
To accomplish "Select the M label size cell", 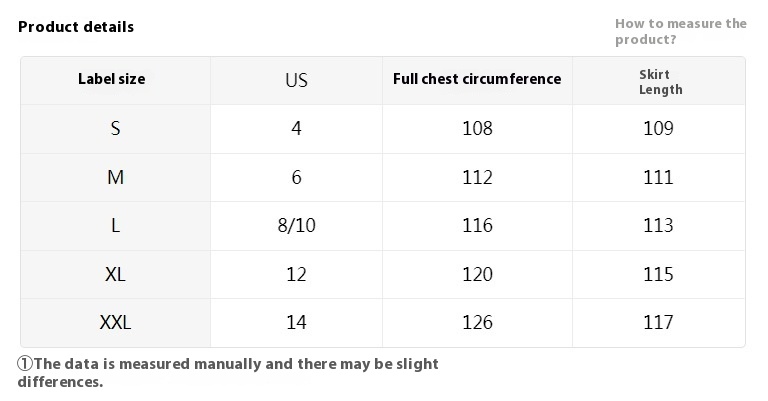I will coord(115,177).
